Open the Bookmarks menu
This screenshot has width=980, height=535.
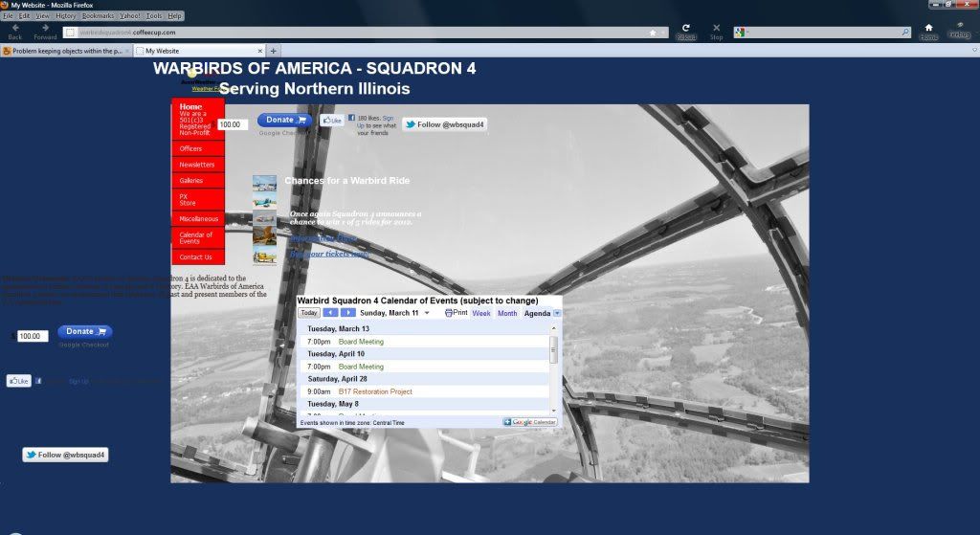99,15
